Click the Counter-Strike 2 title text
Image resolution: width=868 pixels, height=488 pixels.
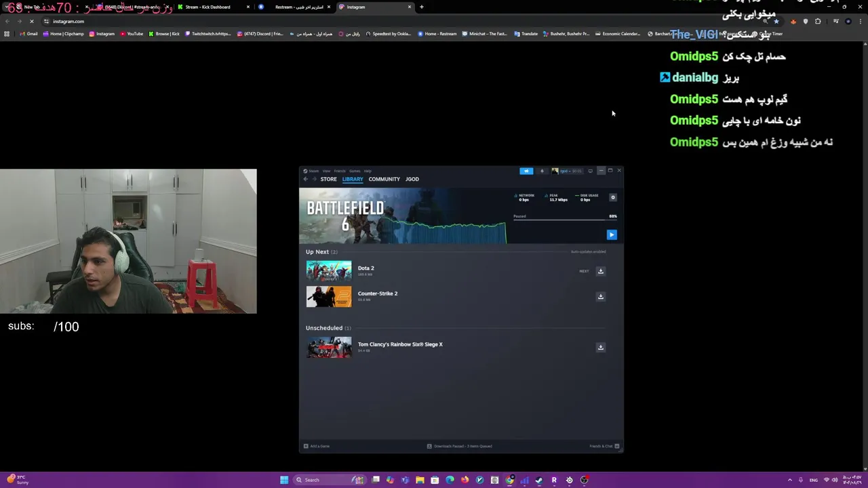[378, 293]
